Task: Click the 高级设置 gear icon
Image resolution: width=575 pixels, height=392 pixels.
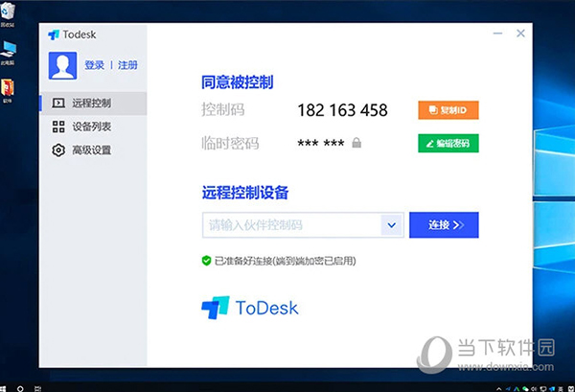Action: [58, 150]
